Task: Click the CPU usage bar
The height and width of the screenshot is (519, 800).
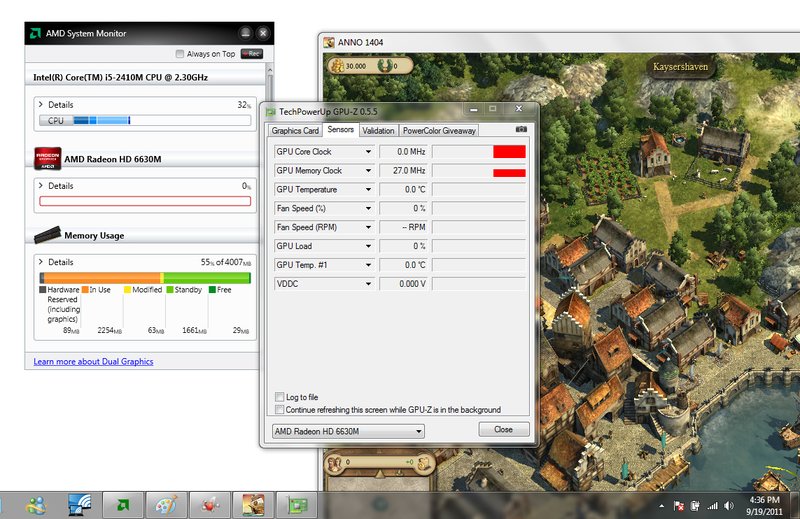Action: tap(145, 120)
